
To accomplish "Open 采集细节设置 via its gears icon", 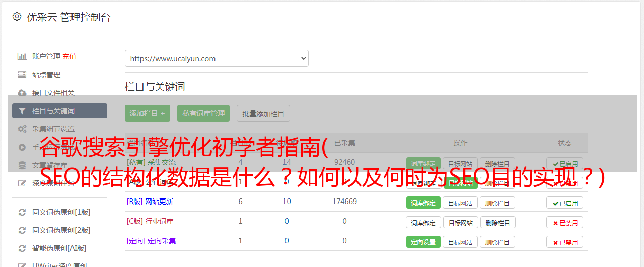I will (x=22, y=129).
